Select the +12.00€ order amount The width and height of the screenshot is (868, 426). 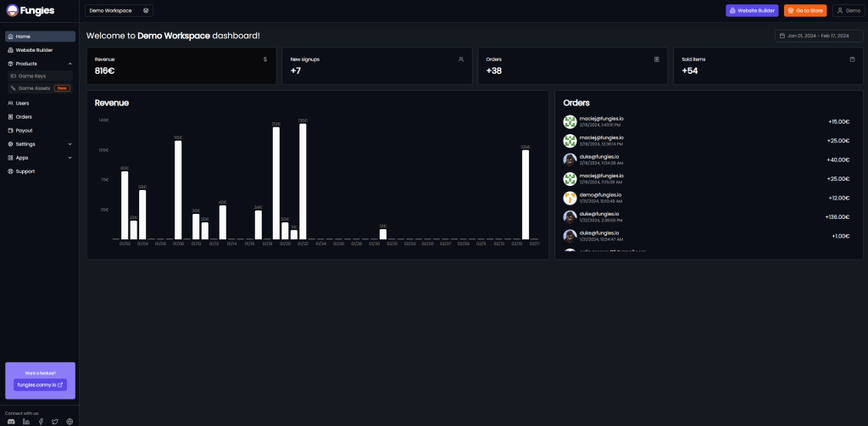(838, 199)
